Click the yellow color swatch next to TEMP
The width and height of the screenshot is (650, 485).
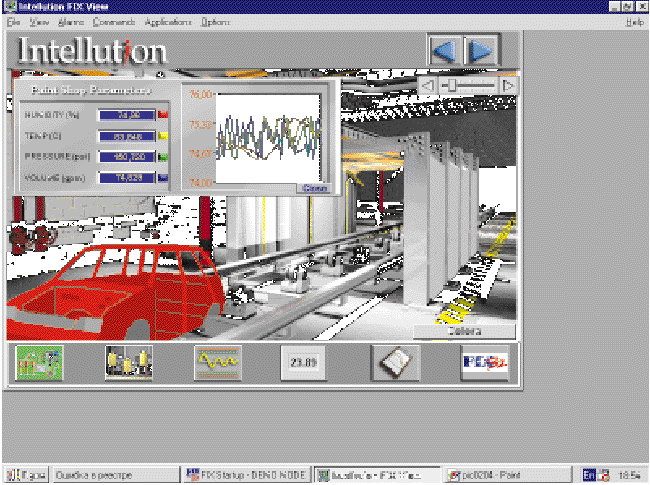[163, 136]
